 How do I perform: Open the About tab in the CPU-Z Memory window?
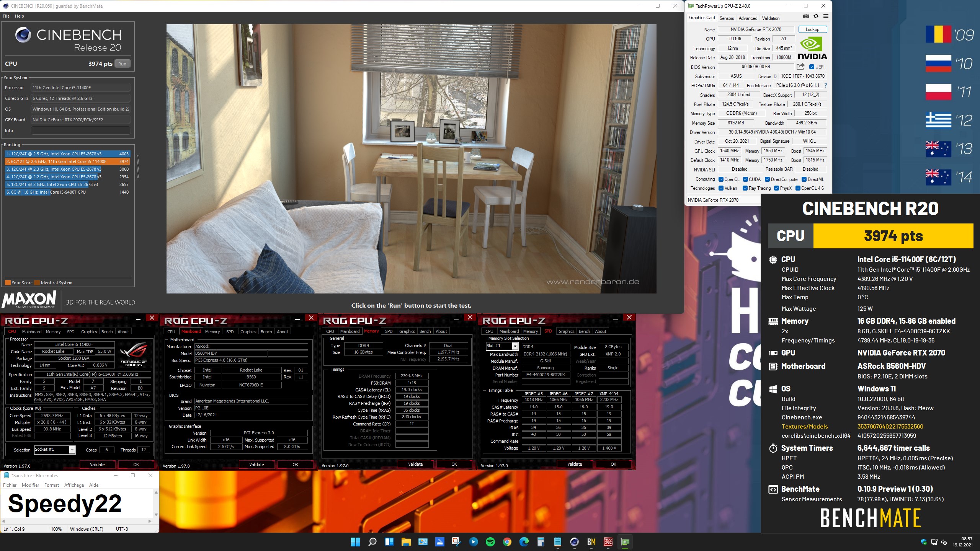(x=441, y=331)
